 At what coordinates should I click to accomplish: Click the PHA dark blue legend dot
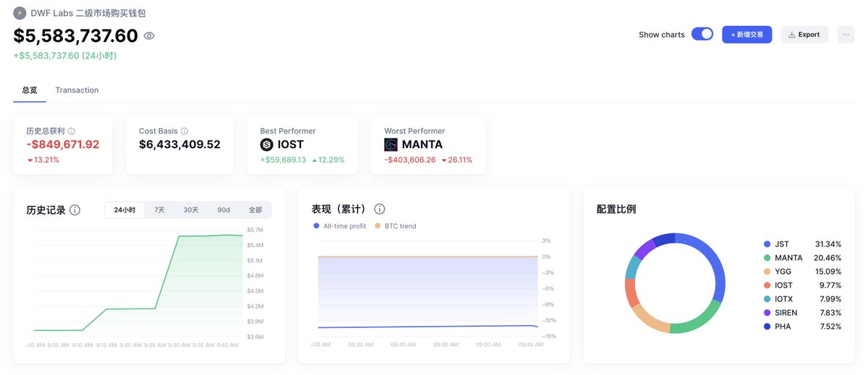click(x=767, y=327)
